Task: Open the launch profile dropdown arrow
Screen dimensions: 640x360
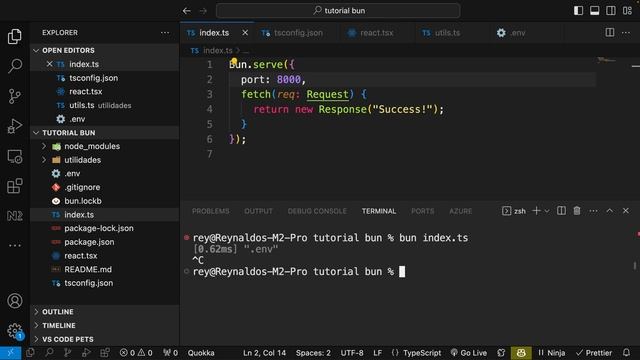Action: coord(547,211)
